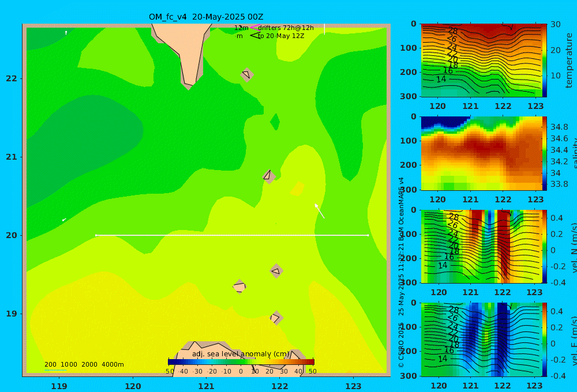
Task: Click the vel. E colorbar
Action: pyautogui.click(x=544, y=340)
